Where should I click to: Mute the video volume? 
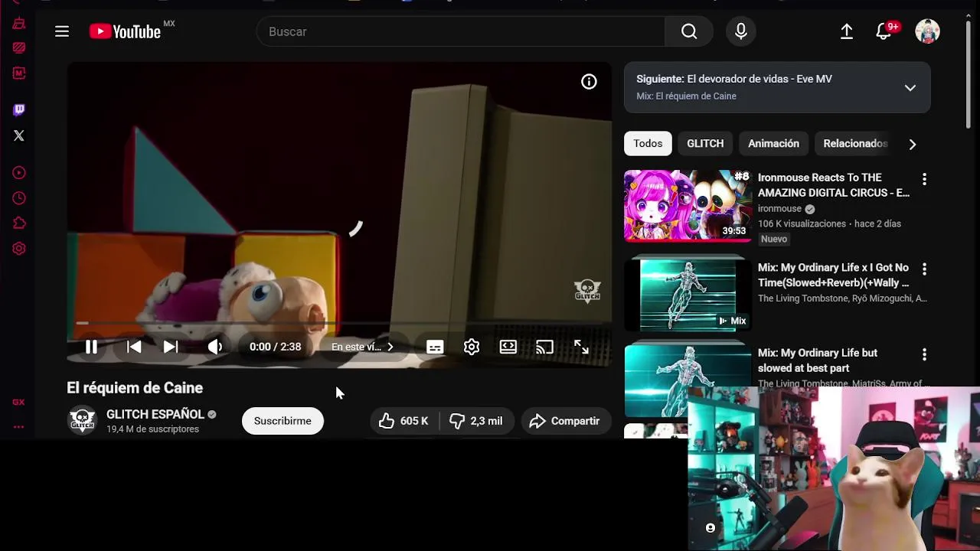(x=215, y=347)
